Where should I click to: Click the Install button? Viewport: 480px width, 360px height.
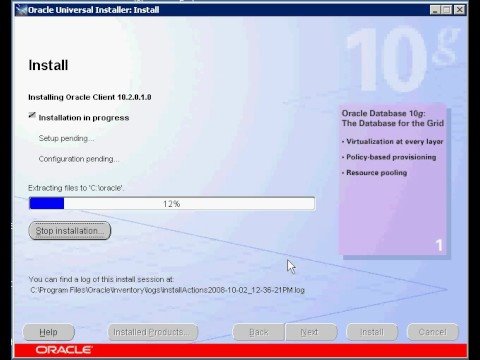pyautogui.click(x=372, y=332)
